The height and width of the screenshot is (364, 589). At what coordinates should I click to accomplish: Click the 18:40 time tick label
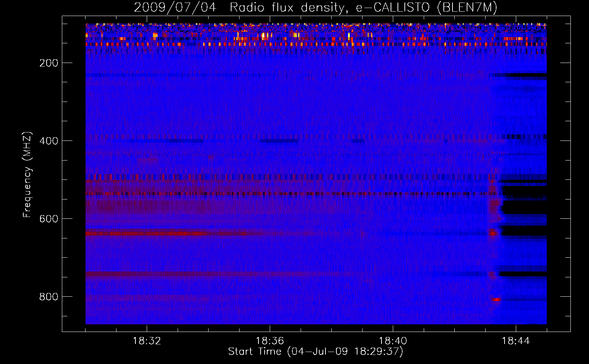393,341
